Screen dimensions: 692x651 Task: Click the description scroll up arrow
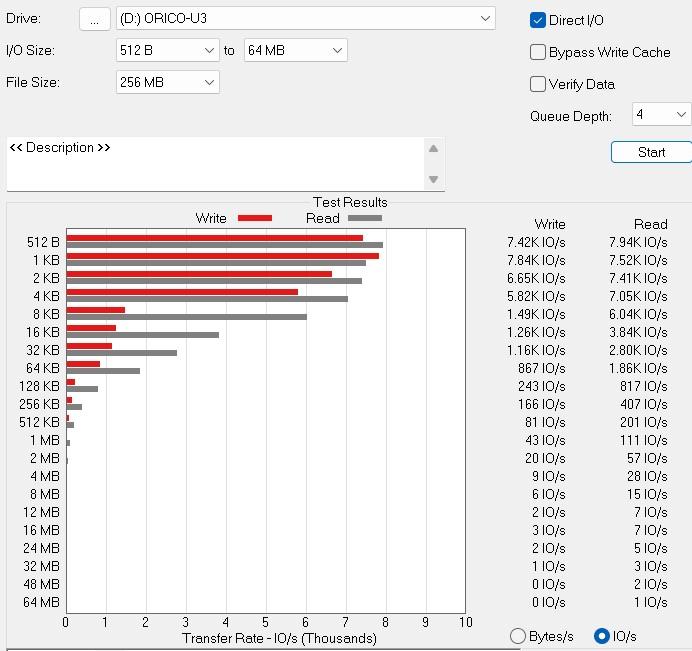[x=433, y=149]
